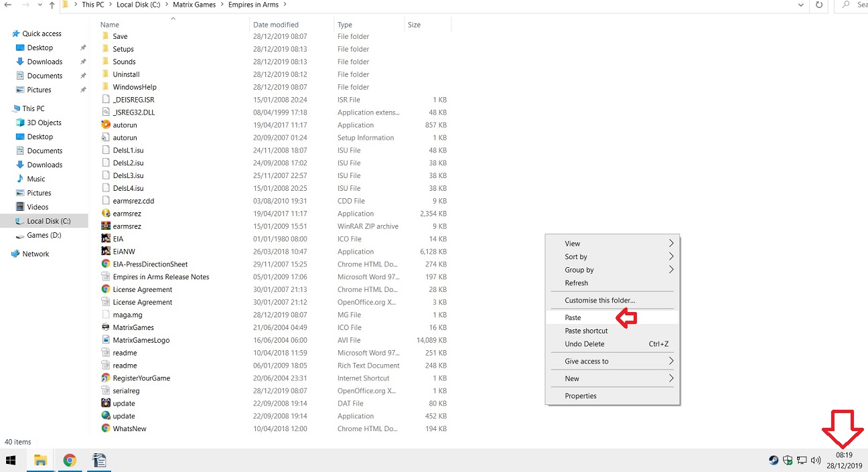
Task: Click the EIA ICO file icon
Action: (x=106, y=239)
